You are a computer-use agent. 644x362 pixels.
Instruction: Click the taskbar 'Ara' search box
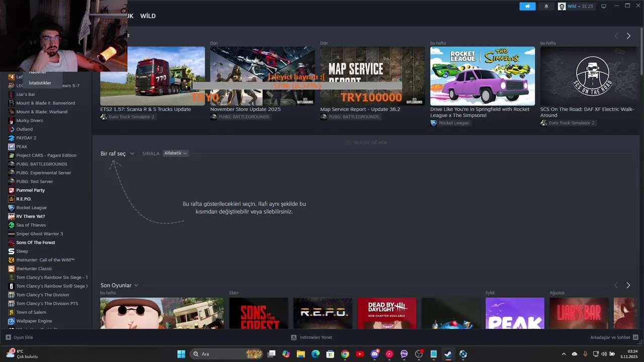pyautogui.click(x=227, y=354)
